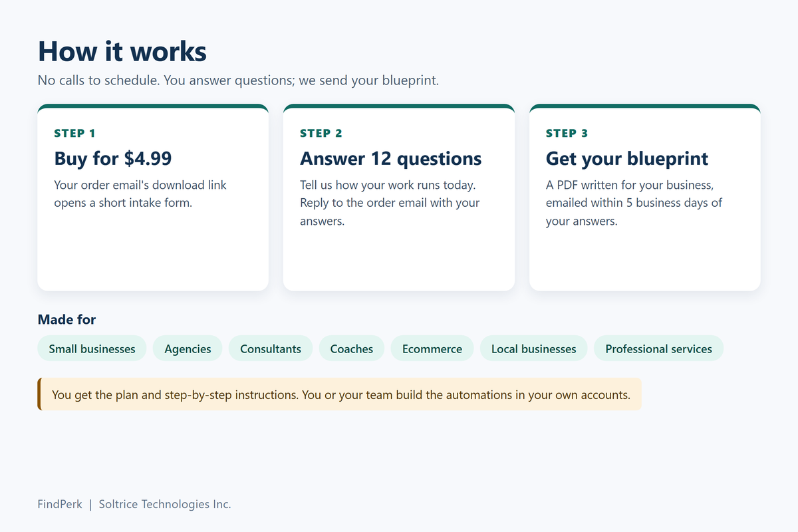Click the Small businesses tag
Screen dimensions: 798x532
point(92,348)
